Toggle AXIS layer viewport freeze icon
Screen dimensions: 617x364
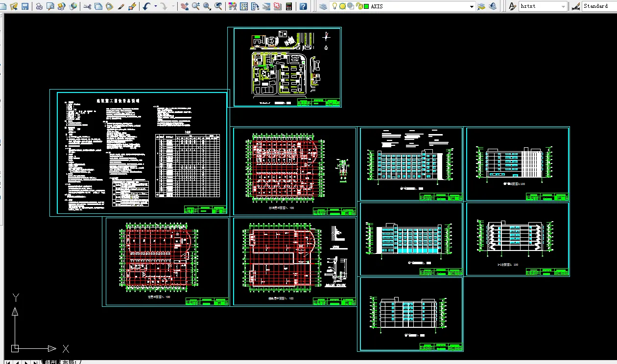[x=351, y=6]
